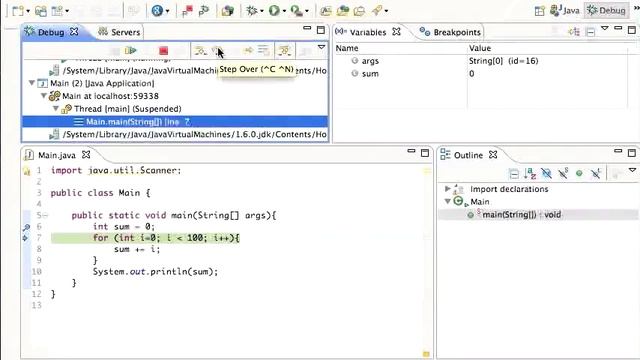Click the Name column header

click(401, 48)
